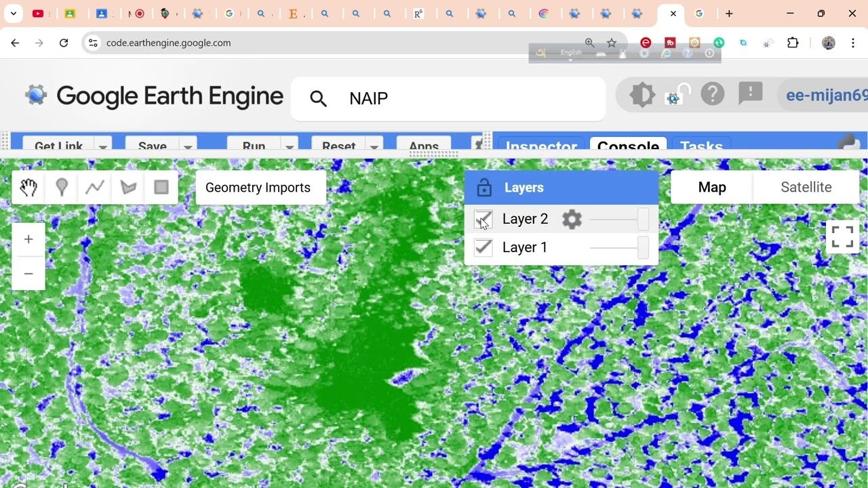Screen dimensions: 868x488
Task: Go back in browser history
Action: [x=15, y=43]
